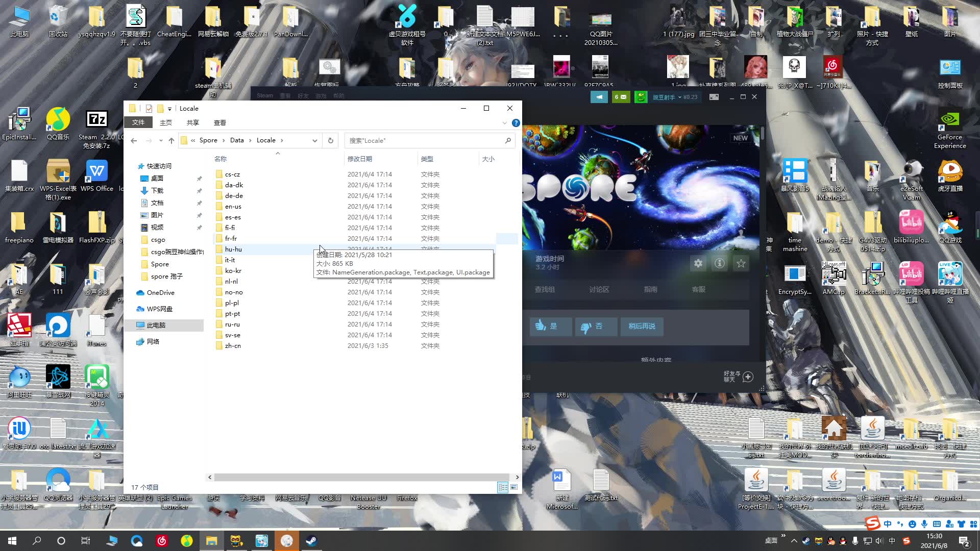Open WPS Office desktop icon

[x=97, y=176]
